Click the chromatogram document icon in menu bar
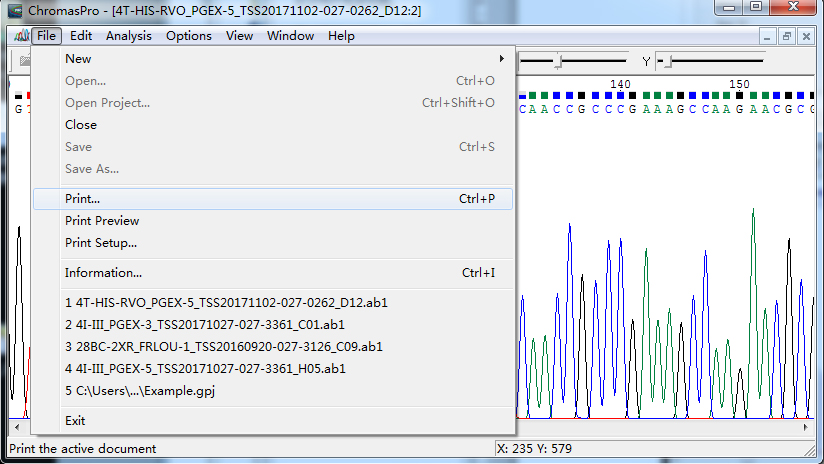The image size is (824, 464). [x=19, y=36]
